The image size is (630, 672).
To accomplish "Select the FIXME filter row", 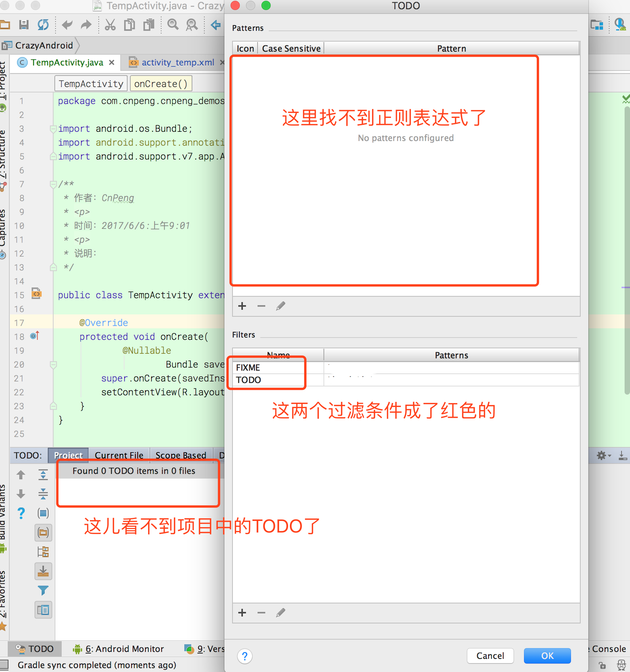I will click(x=406, y=368).
